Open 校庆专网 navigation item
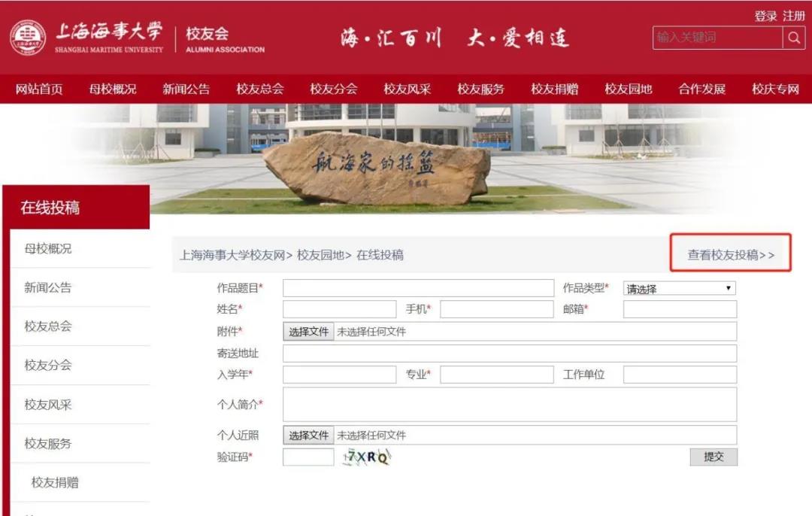 pyautogui.click(x=775, y=90)
